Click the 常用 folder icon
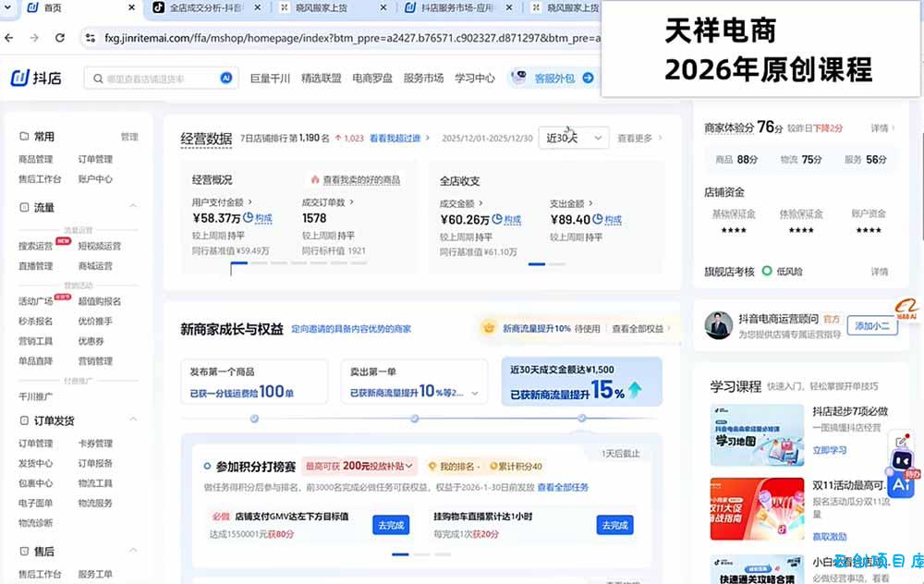 click(24, 136)
